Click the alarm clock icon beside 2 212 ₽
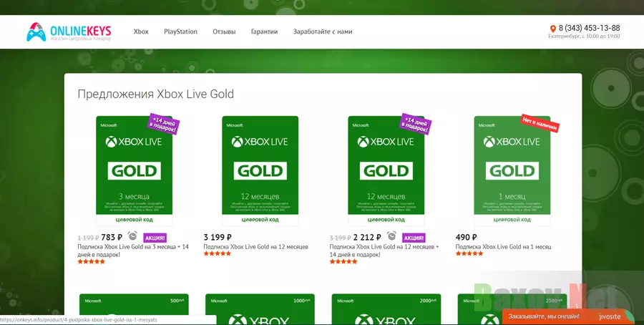The height and width of the screenshot is (325, 644). 391,236
